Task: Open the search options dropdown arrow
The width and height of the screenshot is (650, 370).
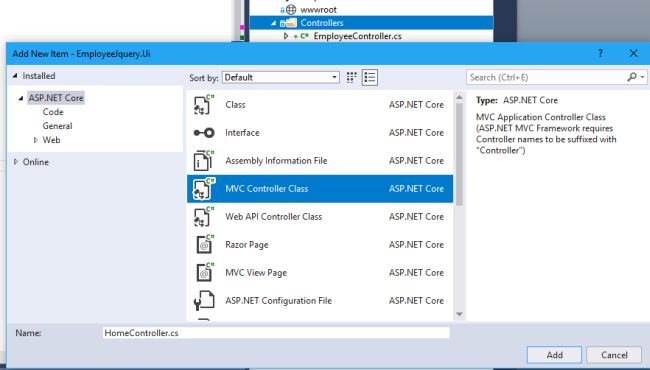Action: pos(643,77)
